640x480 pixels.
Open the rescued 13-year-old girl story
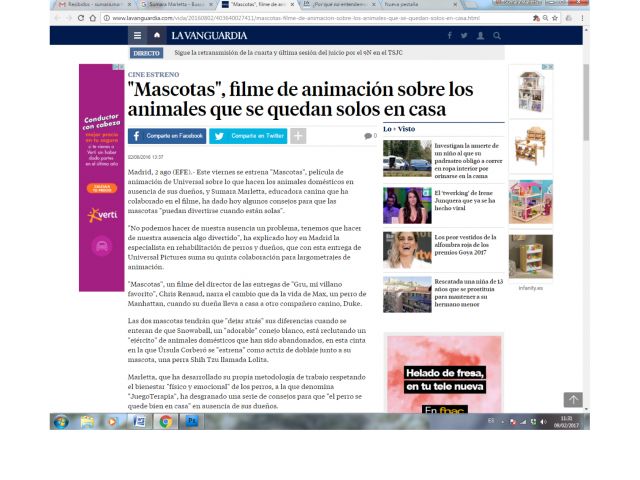[469, 293]
